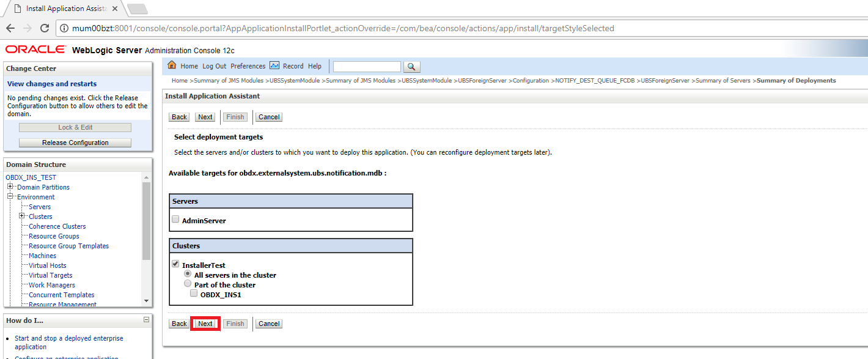The image size is (868, 359).
Task: Expand the Clusters tree node
Action: (22, 216)
